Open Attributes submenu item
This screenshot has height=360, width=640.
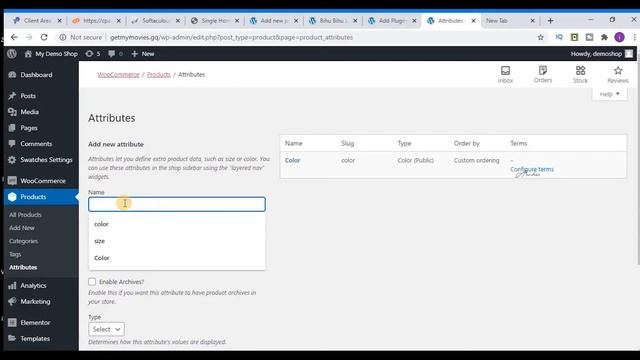click(23, 267)
